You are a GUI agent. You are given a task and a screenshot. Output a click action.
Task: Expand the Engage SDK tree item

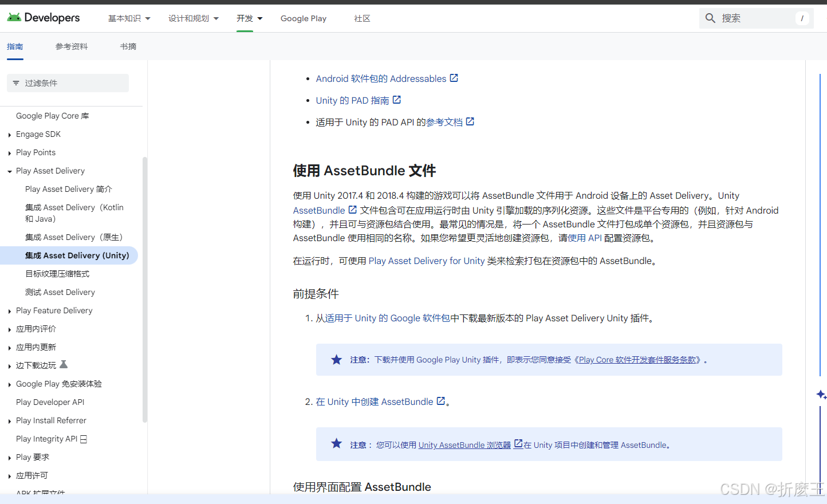(x=10, y=135)
